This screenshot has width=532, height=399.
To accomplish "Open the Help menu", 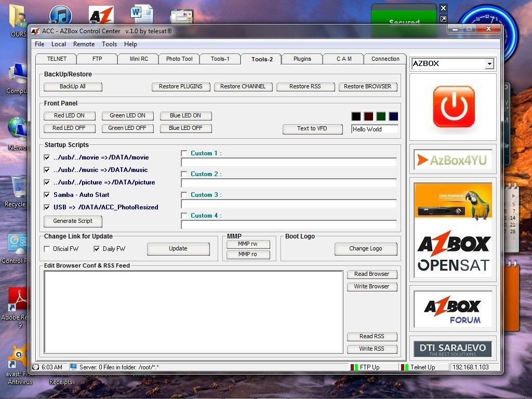I will (x=130, y=44).
